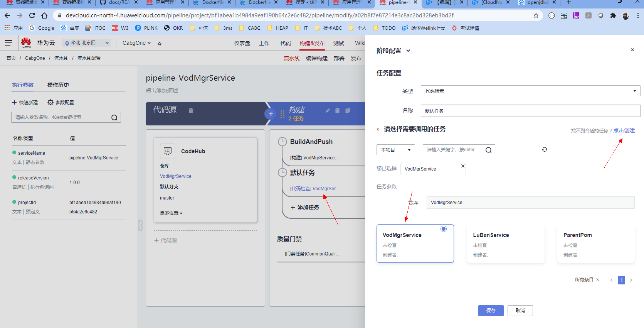This screenshot has width=644, height=328.
Task: Open 参数配置 gear settings
Action: click(x=61, y=102)
